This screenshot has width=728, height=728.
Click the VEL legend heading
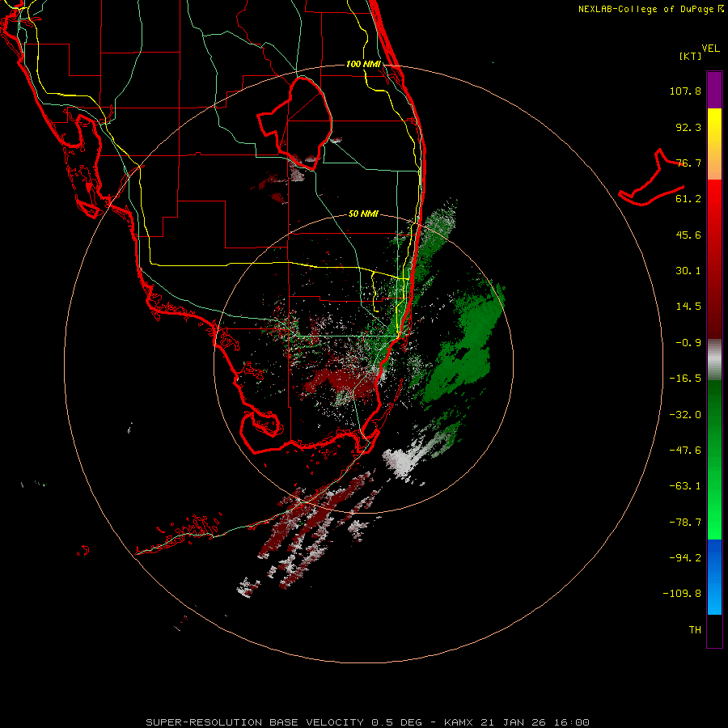pos(710,49)
